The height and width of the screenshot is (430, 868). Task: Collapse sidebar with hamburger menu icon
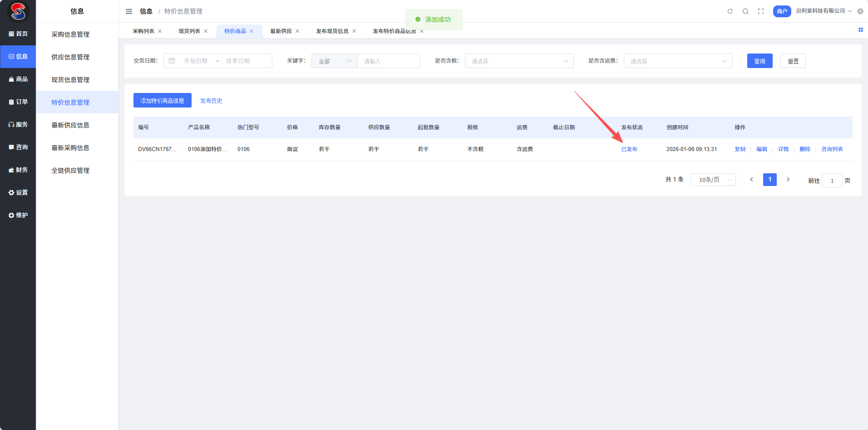(x=129, y=11)
